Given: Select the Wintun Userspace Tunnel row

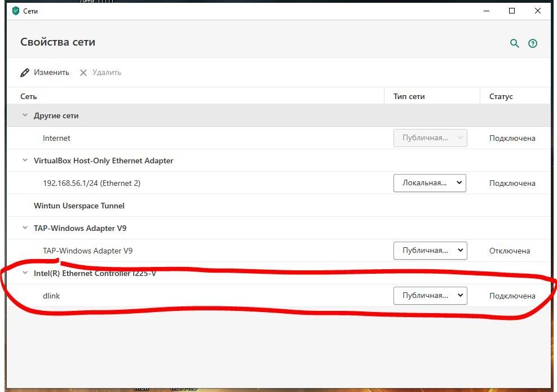Looking at the screenshot, I should point(278,206).
